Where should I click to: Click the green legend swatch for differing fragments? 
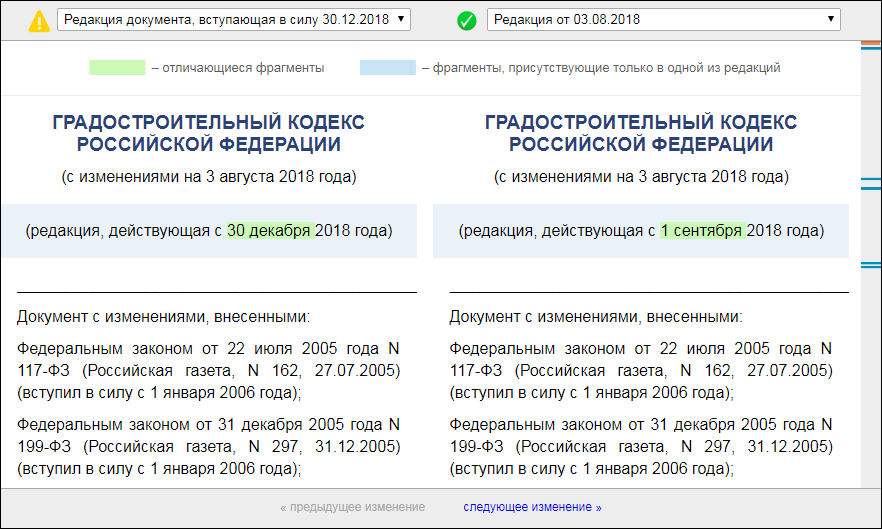coord(117,68)
